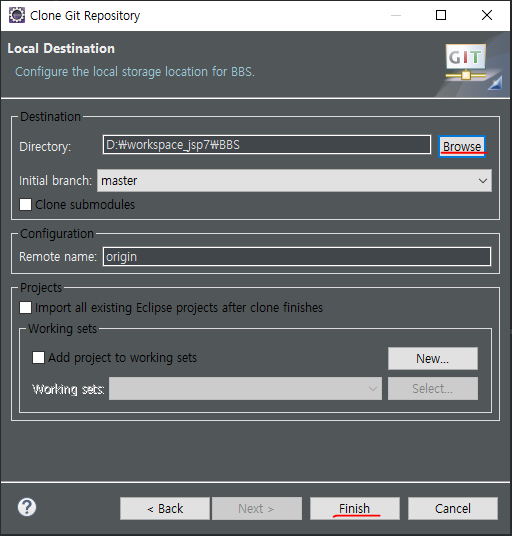The height and width of the screenshot is (536, 512).
Task: Click the 'Initial branch:' label
Action: [x=55, y=180]
